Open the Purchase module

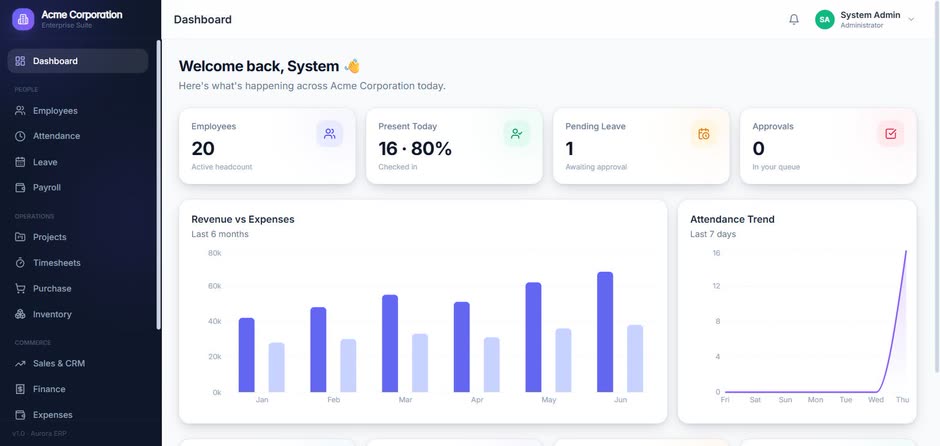click(x=78, y=288)
